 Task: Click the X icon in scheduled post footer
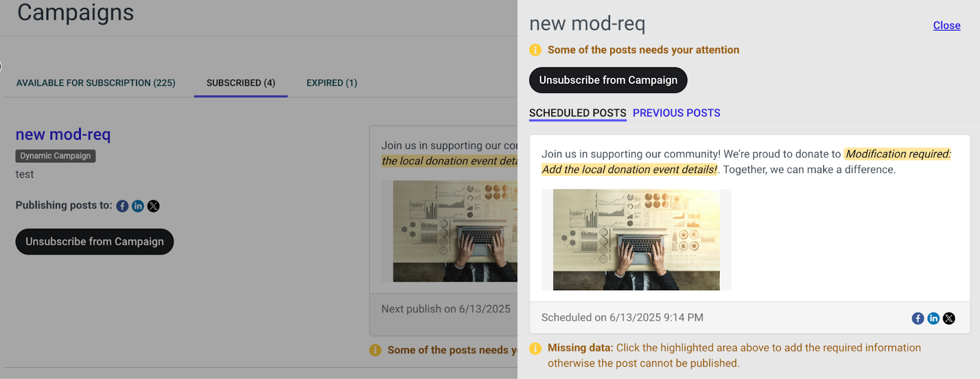949,318
